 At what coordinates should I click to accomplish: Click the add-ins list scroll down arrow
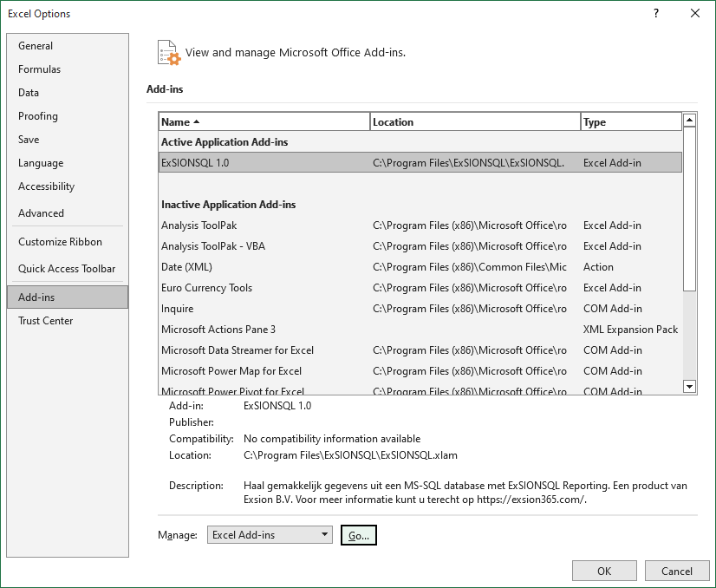click(x=689, y=387)
